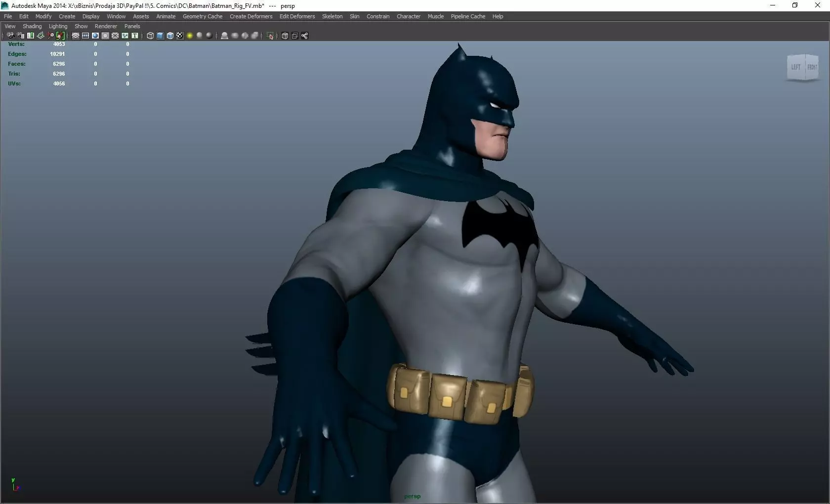
Task: Open the Create menu
Action: tap(67, 16)
